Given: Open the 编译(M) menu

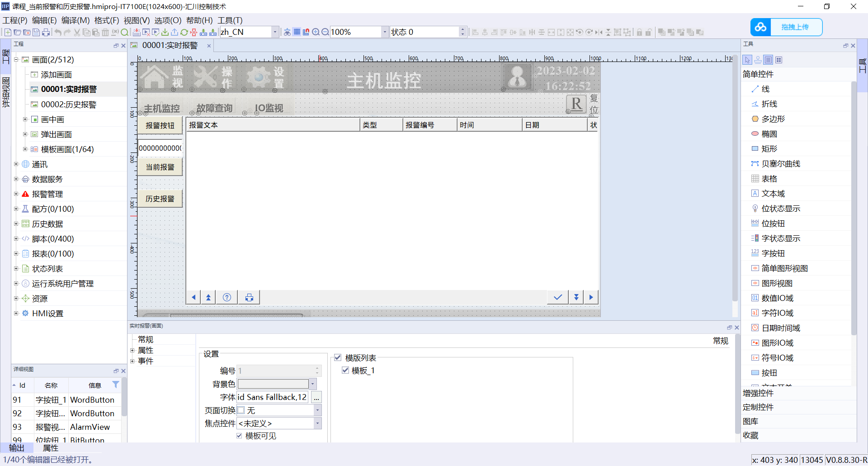Looking at the screenshot, I should click(x=75, y=20).
